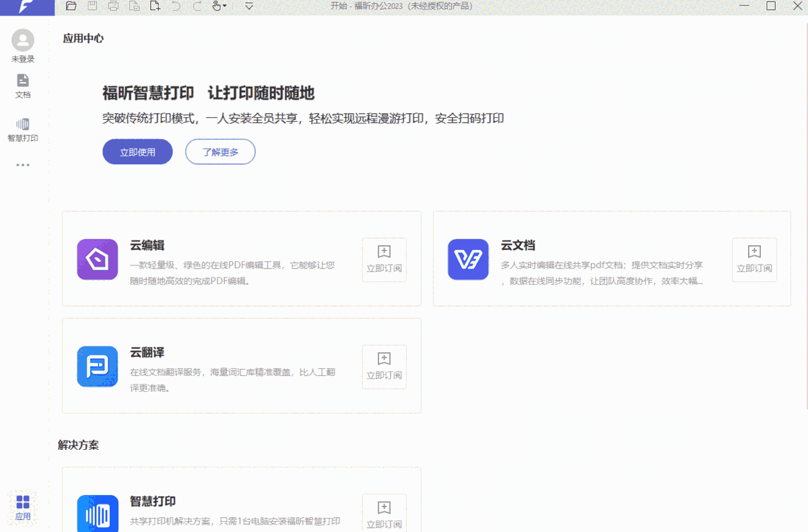
Task: Open the 文档 panel in the sidebar
Action: pos(23,86)
